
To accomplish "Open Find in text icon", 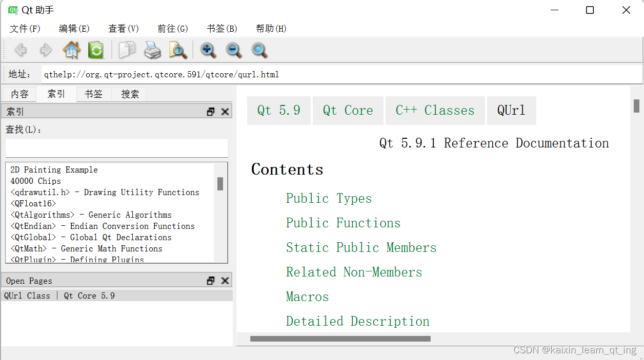I will coord(178,50).
